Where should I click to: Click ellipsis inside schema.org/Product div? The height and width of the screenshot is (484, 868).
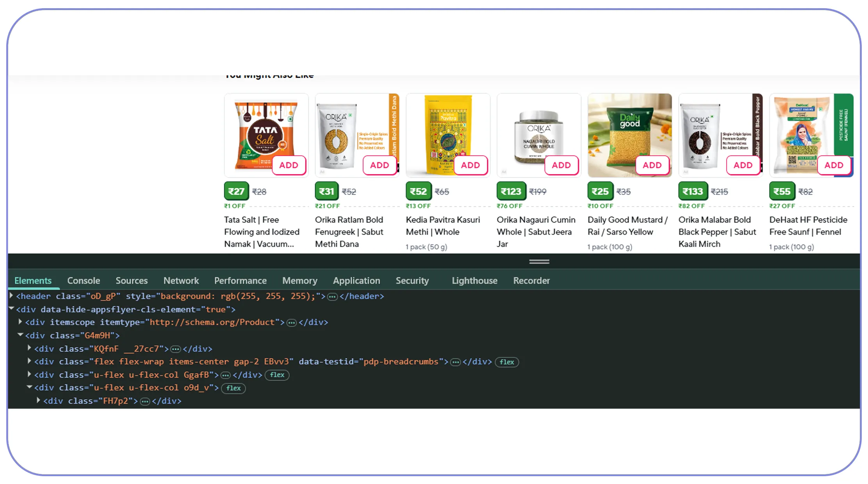coord(292,323)
